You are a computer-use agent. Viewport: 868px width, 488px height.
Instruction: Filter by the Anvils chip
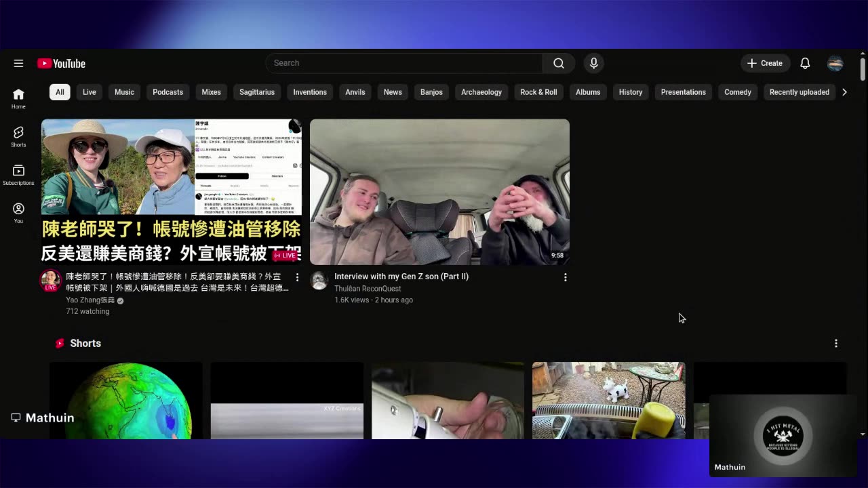point(355,92)
